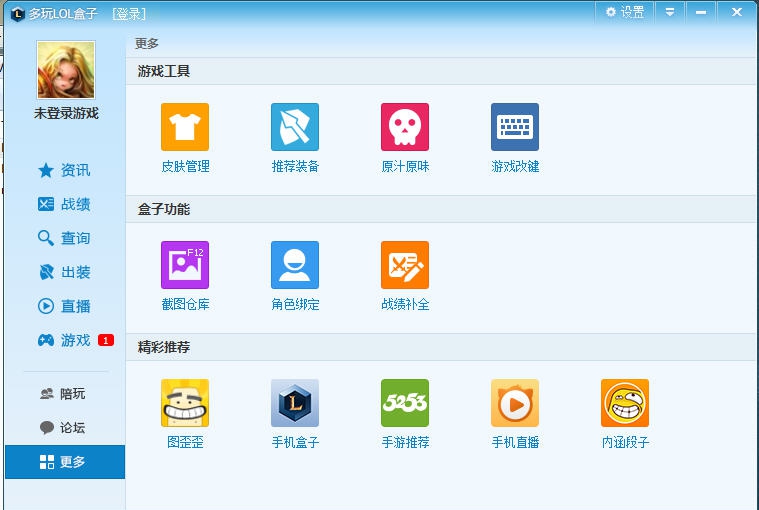Minimize the 多玩LOL盒子 window

[700, 12]
